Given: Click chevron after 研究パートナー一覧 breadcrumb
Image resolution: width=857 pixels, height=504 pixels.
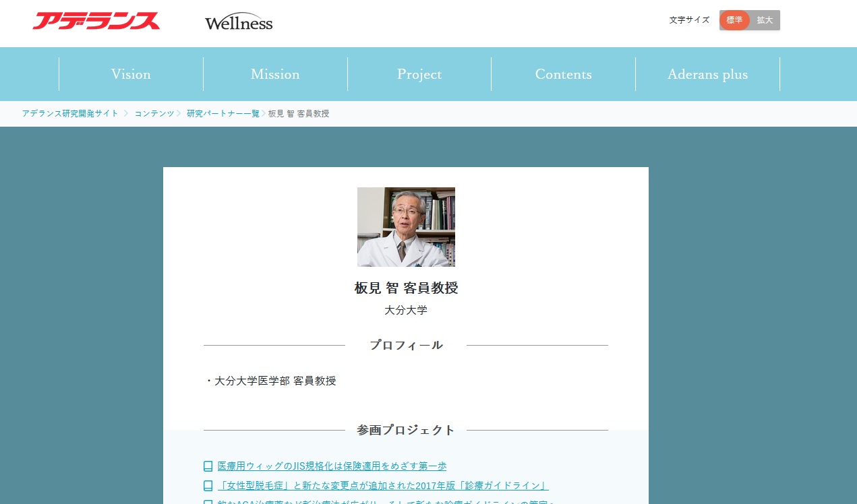Looking at the screenshot, I should tap(264, 113).
